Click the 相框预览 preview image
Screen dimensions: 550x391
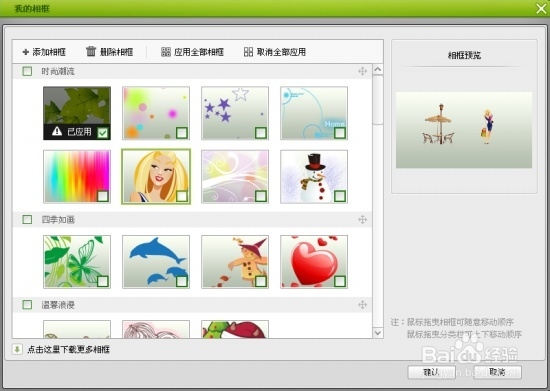pyautogui.click(x=464, y=130)
